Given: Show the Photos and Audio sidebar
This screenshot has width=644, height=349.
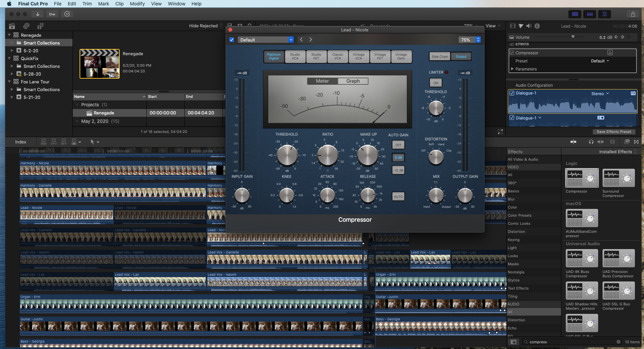Looking at the screenshot, I should (x=26, y=26).
